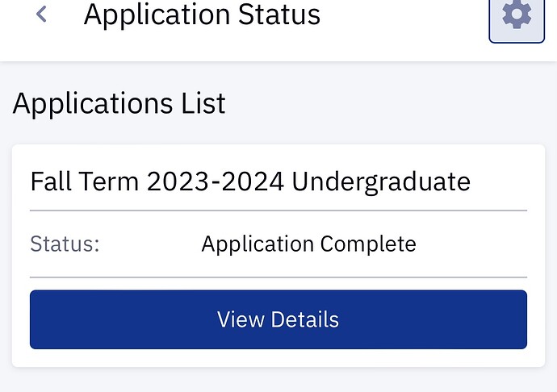The image size is (557, 392).
Task: Tap the gear button in the header
Action: coord(517,15)
